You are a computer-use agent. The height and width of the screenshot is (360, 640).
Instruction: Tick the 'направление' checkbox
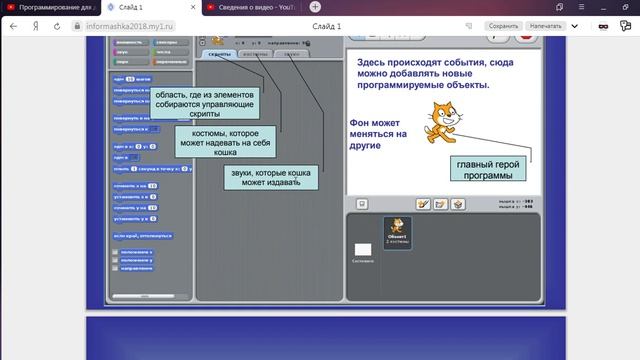click(115, 269)
